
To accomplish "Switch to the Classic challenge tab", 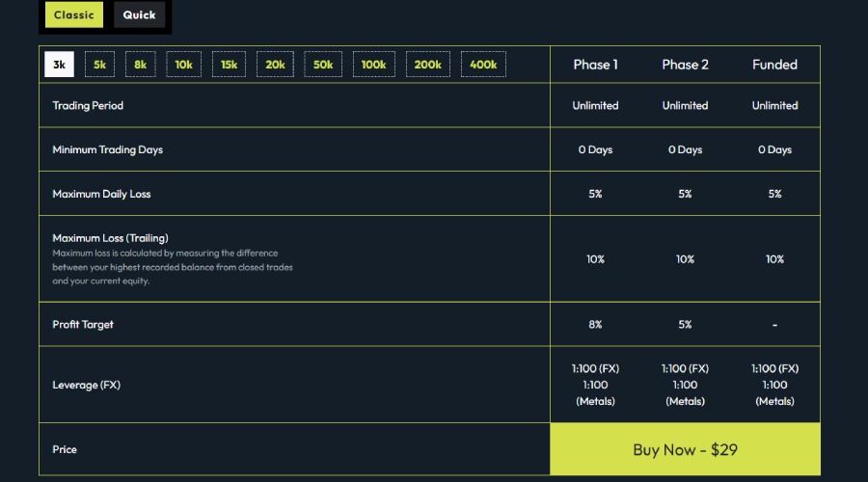I will pyautogui.click(x=74, y=15).
